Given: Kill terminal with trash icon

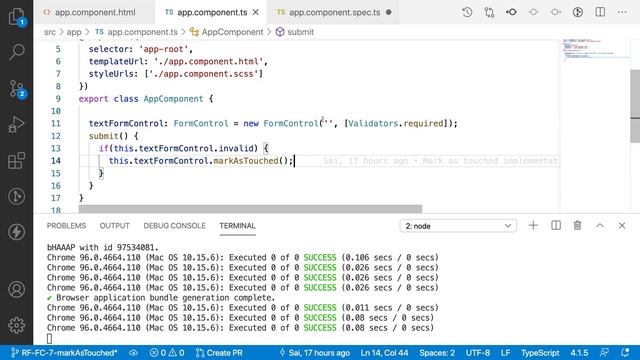Looking at the screenshot, I should point(577,225).
